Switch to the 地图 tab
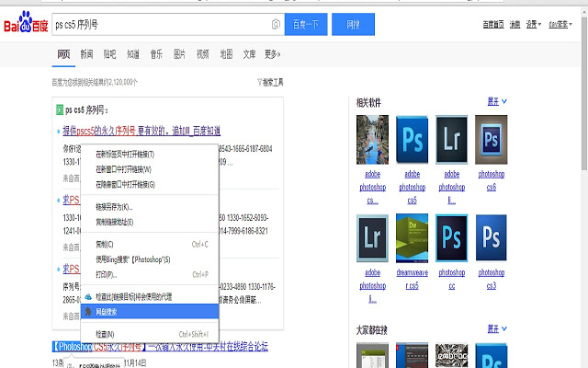588x368 pixels. [x=226, y=54]
